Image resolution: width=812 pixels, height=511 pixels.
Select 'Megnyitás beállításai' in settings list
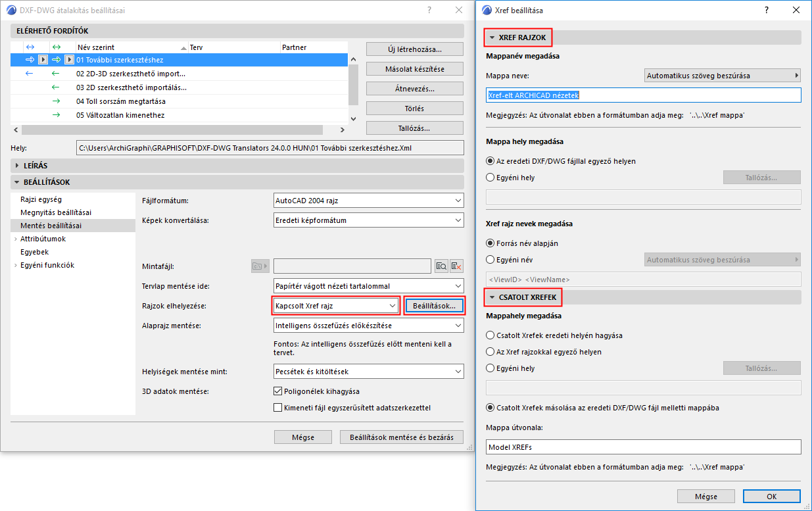pyautogui.click(x=73, y=212)
